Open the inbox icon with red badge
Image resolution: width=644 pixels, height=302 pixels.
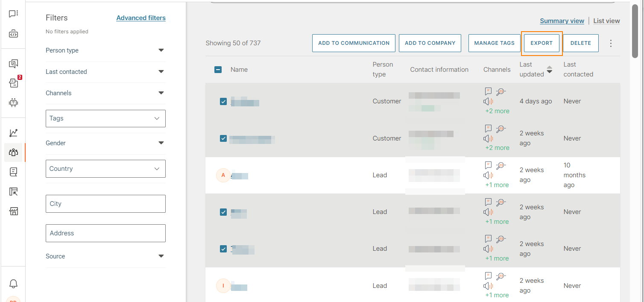tap(14, 83)
